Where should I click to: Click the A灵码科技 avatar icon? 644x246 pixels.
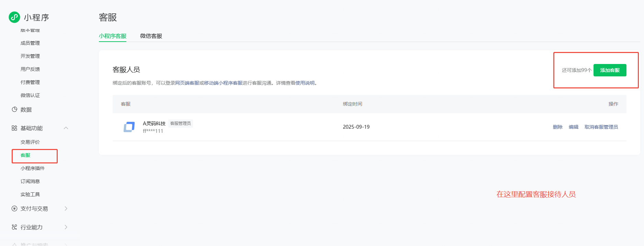point(129,127)
